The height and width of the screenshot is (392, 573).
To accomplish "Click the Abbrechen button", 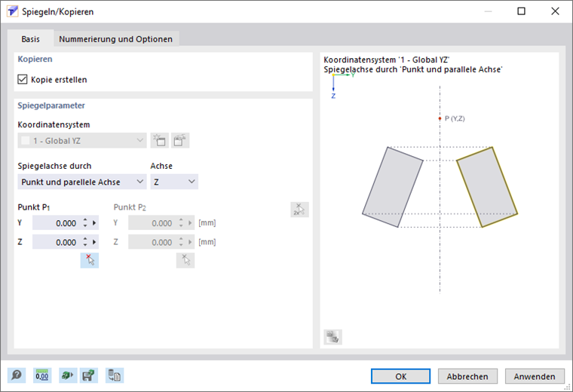I will pos(467,376).
